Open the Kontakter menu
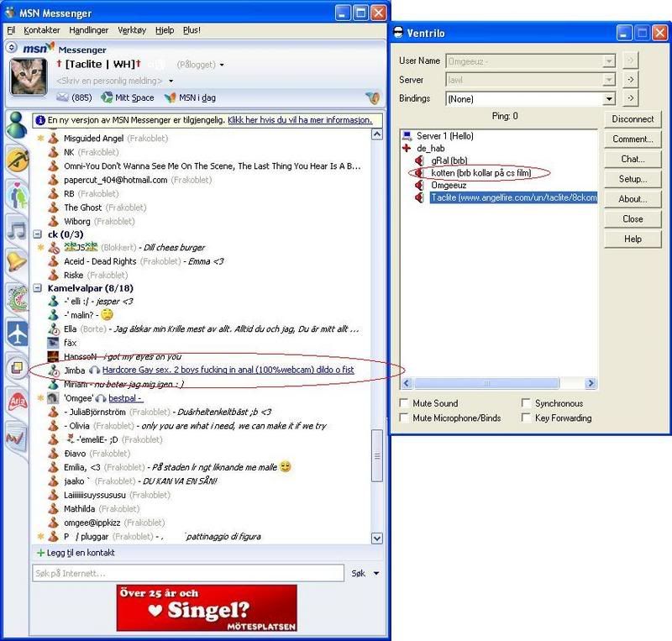Screen dimensions: 672x641 tap(41, 30)
